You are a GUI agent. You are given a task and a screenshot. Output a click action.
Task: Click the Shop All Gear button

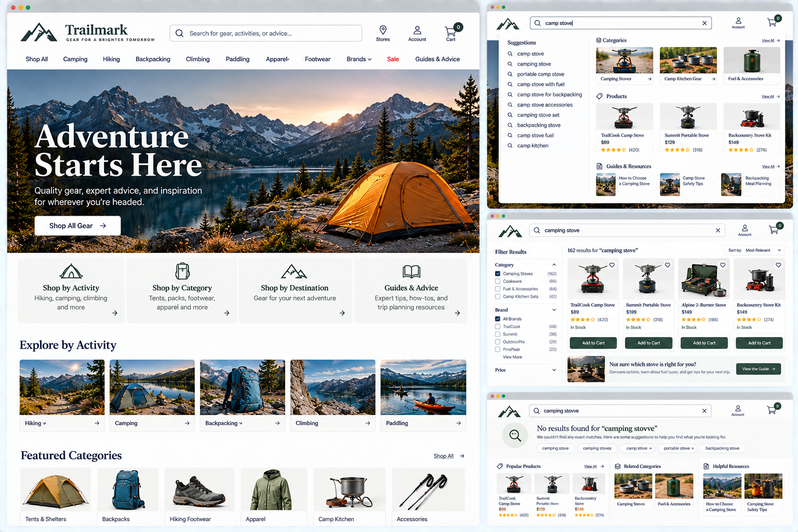[77, 226]
